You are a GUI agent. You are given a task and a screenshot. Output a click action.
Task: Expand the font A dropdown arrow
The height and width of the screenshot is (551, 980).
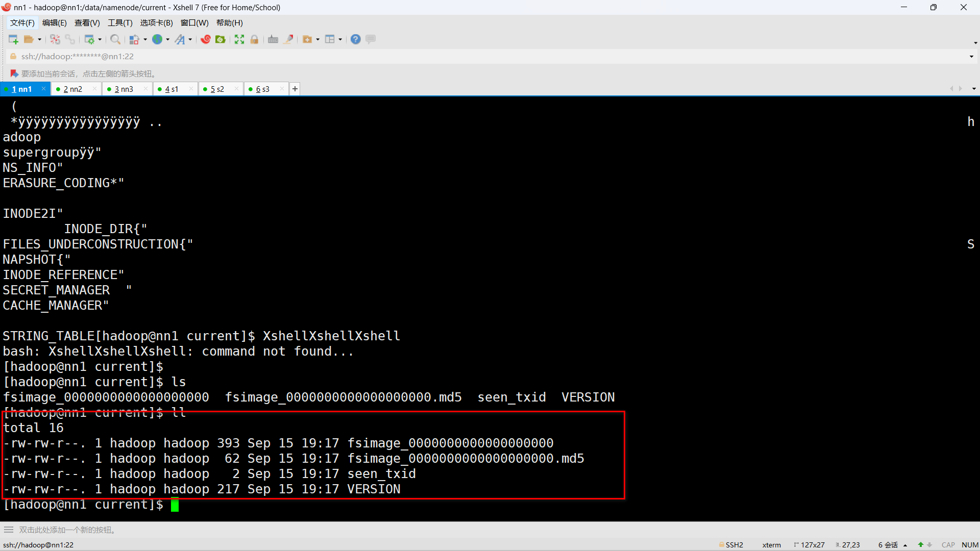pyautogui.click(x=190, y=39)
